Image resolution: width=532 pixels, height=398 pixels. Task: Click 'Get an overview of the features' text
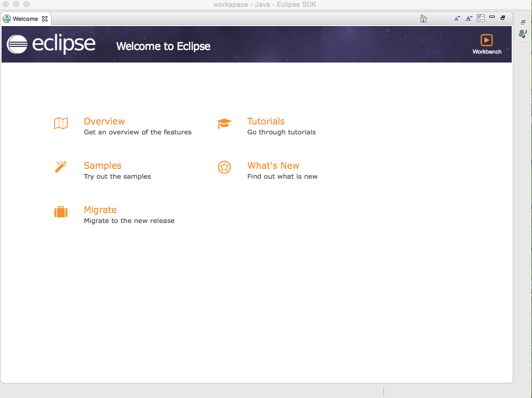pos(138,132)
